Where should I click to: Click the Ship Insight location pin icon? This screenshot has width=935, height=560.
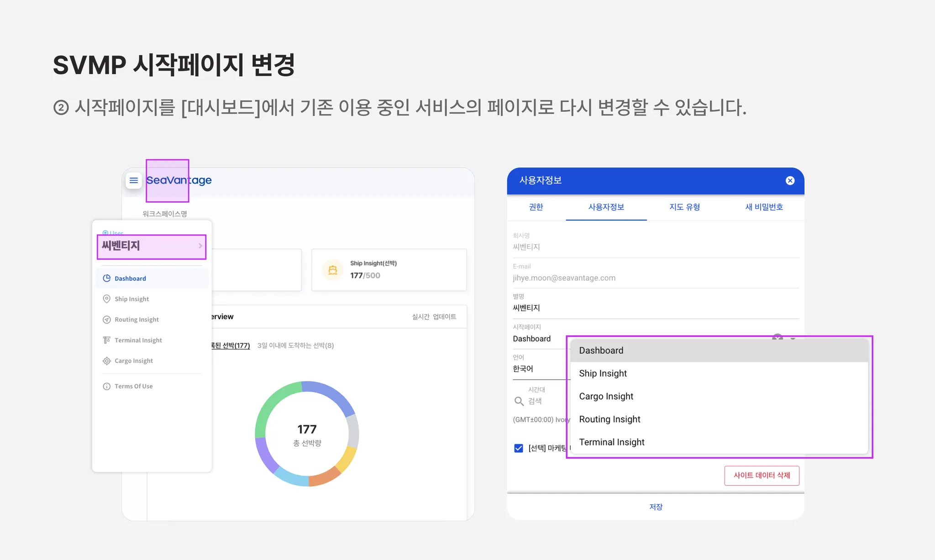[x=107, y=299]
